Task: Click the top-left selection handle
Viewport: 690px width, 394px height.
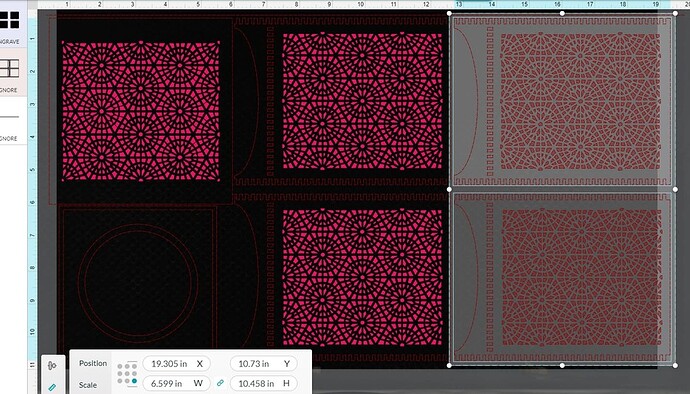Action: (x=449, y=13)
